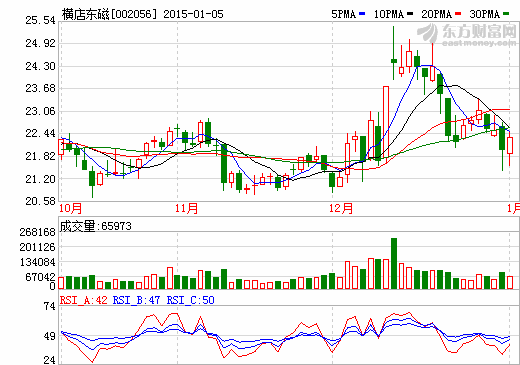Click the blue 5PMA legend color marker

pos(362,14)
